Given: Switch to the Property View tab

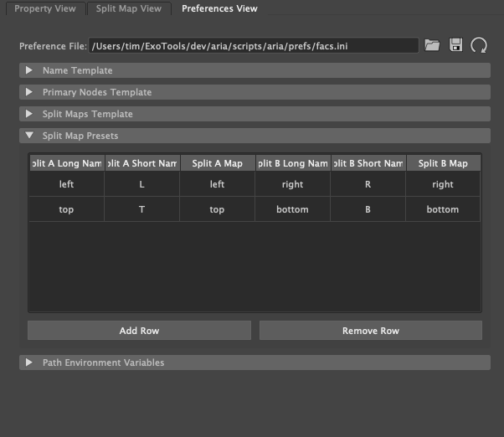Looking at the screenshot, I should click(x=45, y=8).
